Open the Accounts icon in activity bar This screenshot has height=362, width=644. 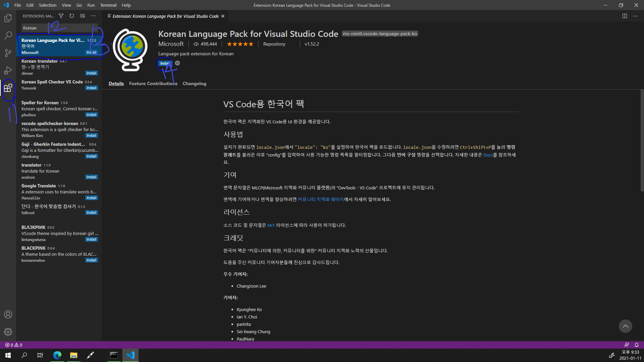pyautogui.click(x=8, y=314)
